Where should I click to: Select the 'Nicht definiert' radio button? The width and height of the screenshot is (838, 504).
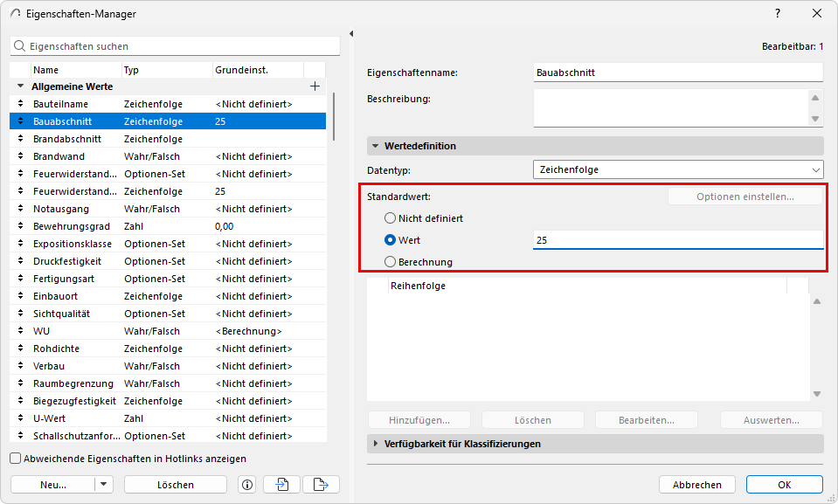(x=391, y=218)
